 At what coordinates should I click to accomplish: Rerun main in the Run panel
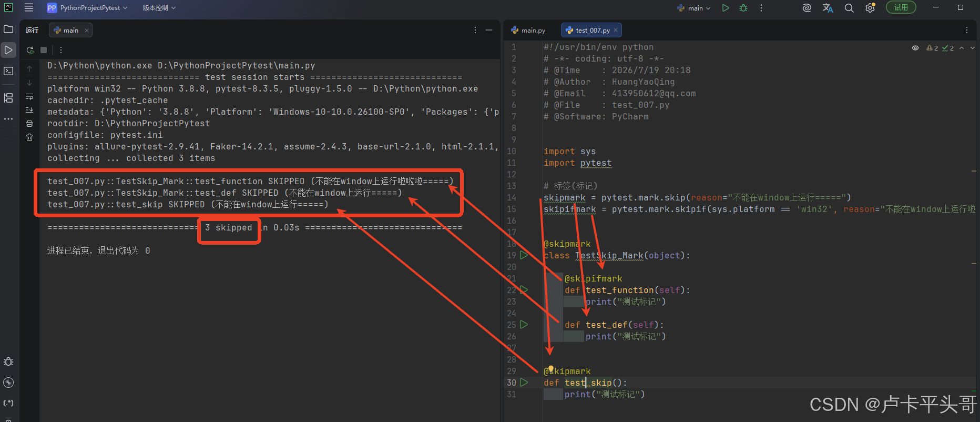pyautogui.click(x=30, y=50)
